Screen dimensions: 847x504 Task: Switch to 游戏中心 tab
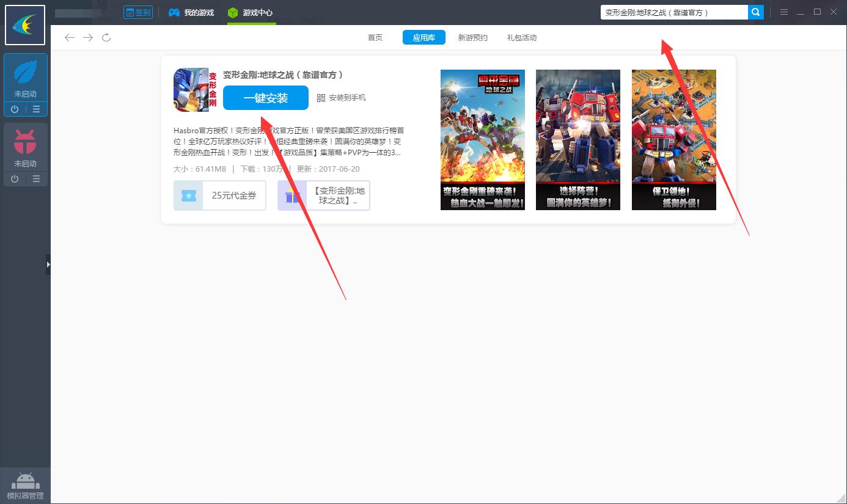coord(250,12)
